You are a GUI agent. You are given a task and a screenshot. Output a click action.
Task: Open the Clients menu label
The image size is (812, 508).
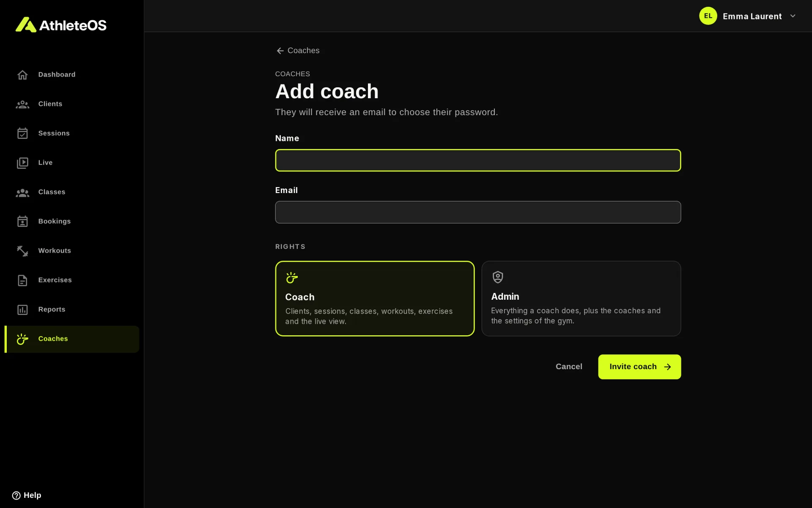coord(50,104)
